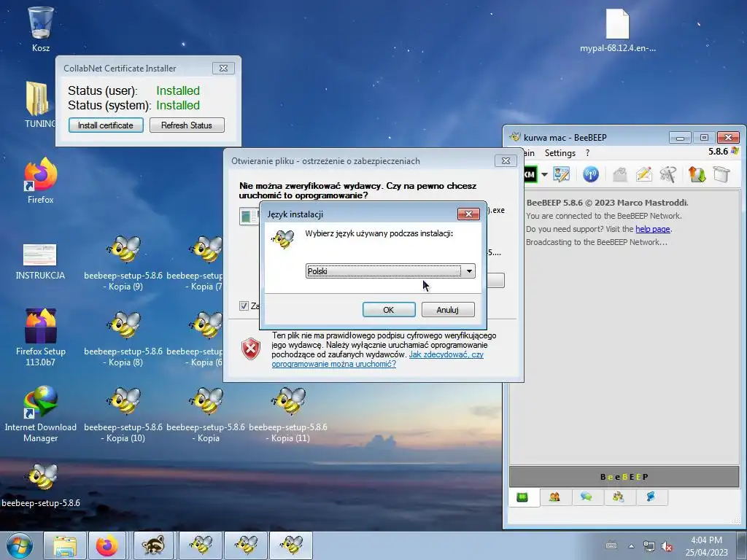Select the blue network tab at BeeBEEP bottom
The image size is (747, 560).
[x=651, y=497]
